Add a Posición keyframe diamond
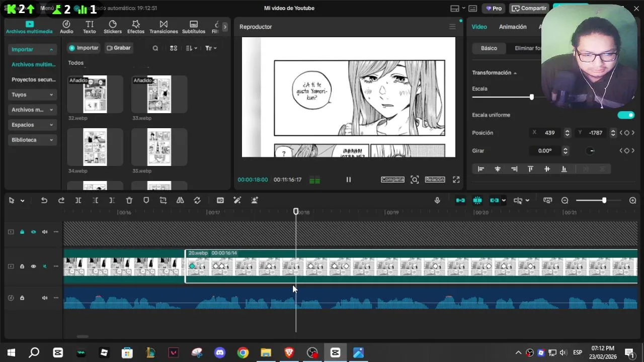 point(626,133)
